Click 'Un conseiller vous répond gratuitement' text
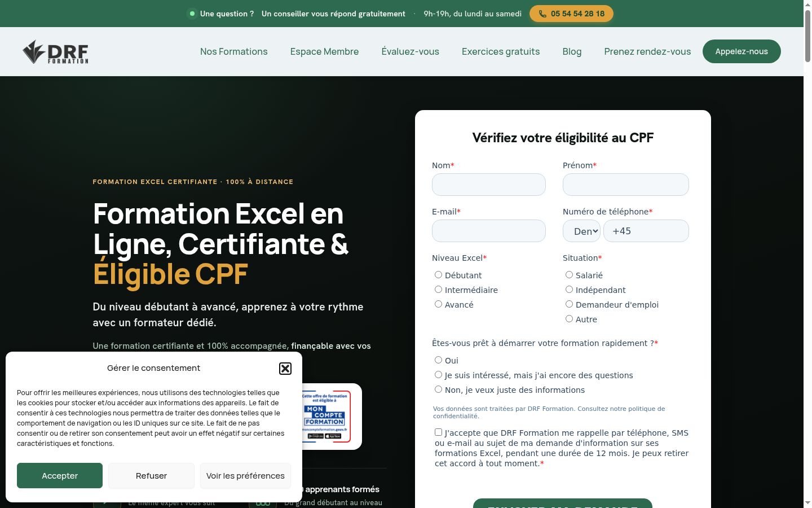Image resolution: width=812 pixels, height=508 pixels. (333, 14)
